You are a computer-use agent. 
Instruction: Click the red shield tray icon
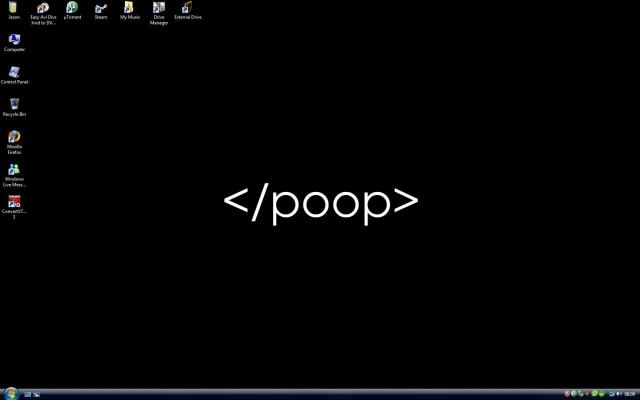coord(567,393)
